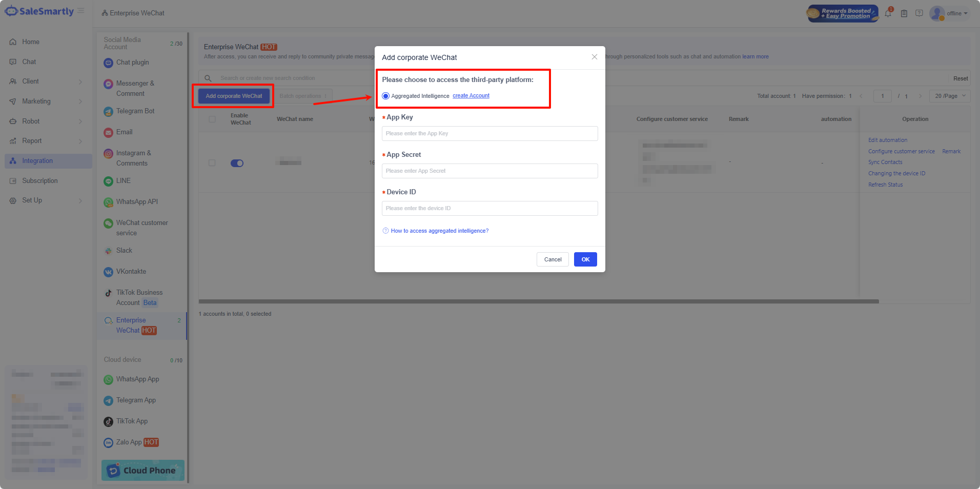This screenshot has width=980, height=489.
Task: Click the horizontal table scrollbar
Action: [x=539, y=301]
